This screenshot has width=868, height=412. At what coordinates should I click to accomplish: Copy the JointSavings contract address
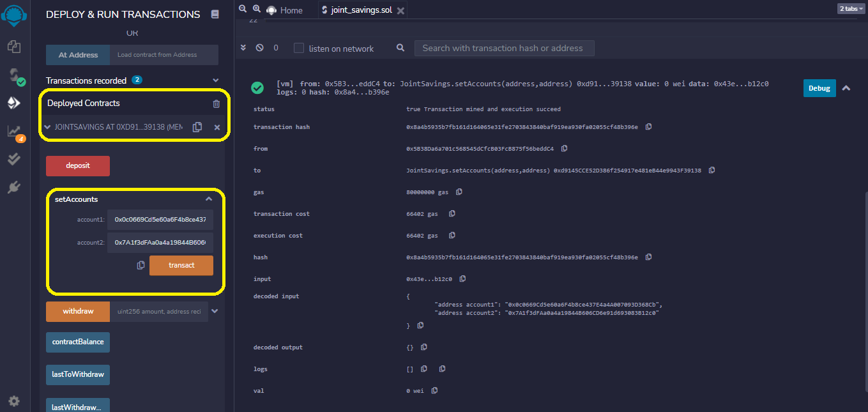click(197, 127)
